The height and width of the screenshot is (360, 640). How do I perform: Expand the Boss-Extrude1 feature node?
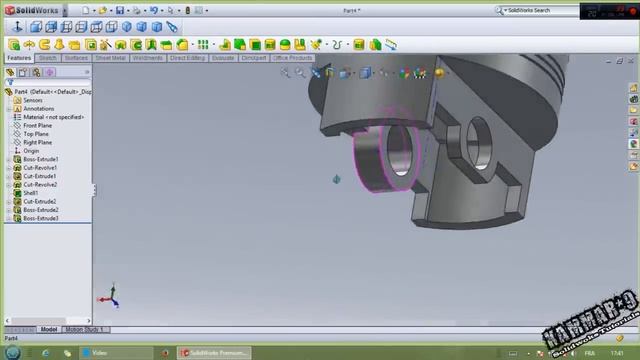point(9,160)
